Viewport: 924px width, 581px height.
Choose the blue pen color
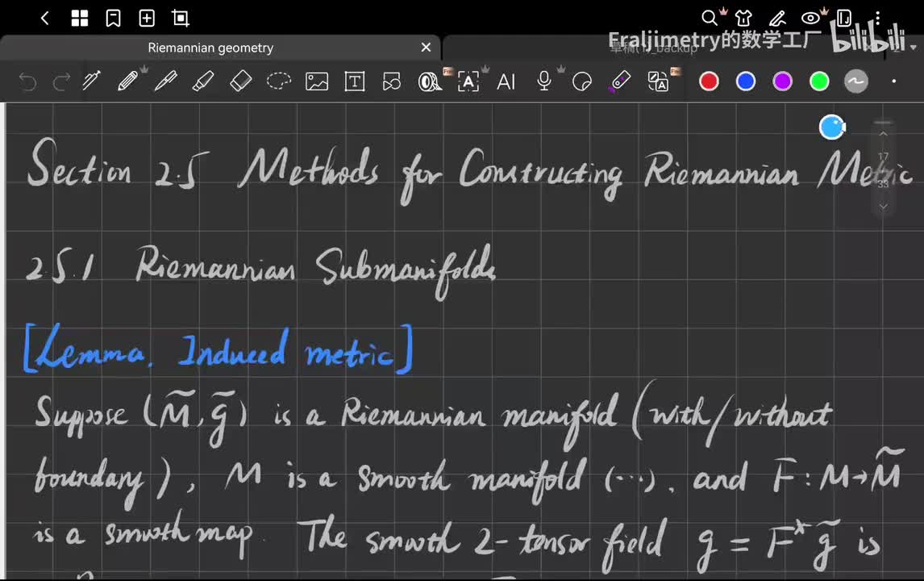pyautogui.click(x=746, y=82)
